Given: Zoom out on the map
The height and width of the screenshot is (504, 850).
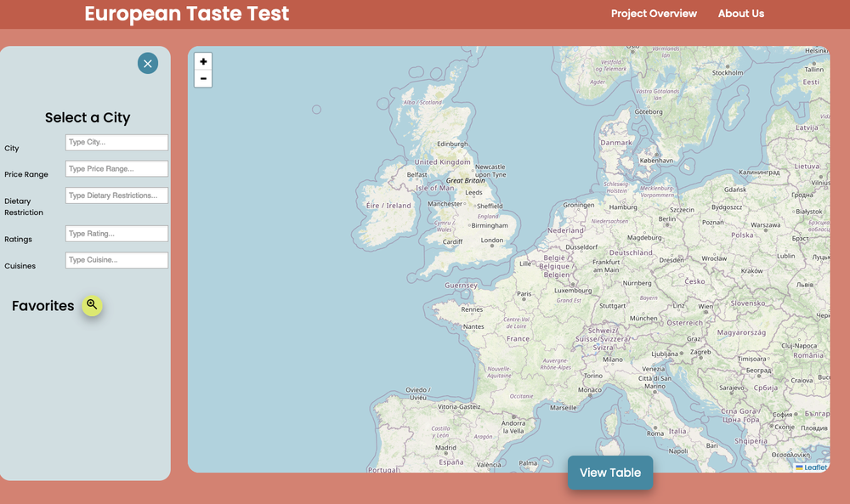Looking at the screenshot, I should [203, 78].
